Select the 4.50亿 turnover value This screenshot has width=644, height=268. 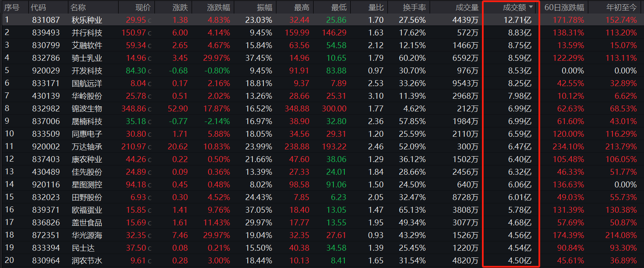tap(520, 260)
